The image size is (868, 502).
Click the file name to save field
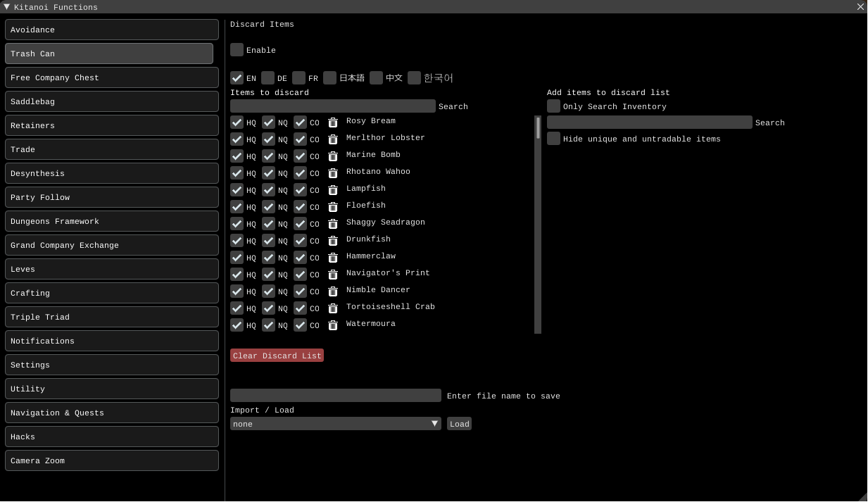coord(335,396)
